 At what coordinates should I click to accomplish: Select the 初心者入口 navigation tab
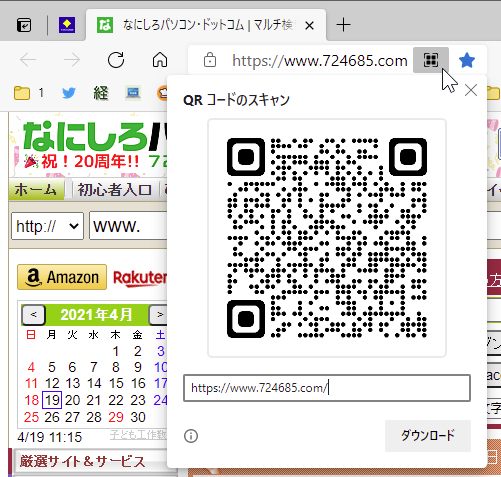tap(114, 190)
